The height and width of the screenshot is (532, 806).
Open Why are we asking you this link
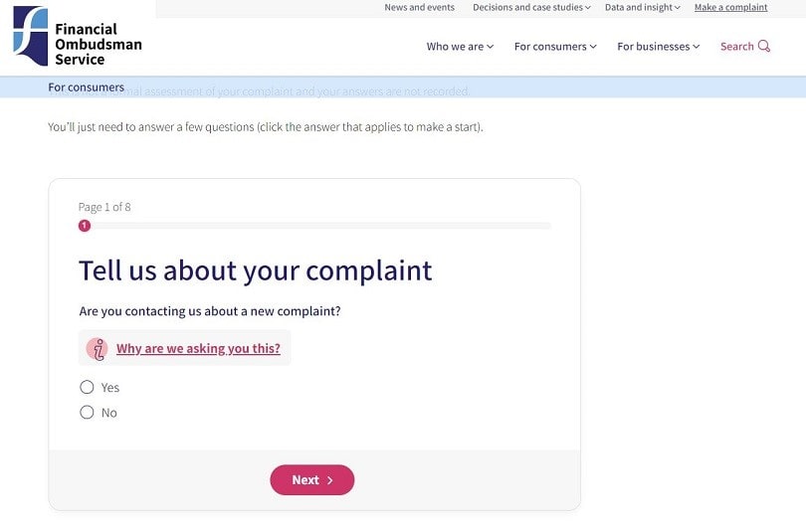click(x=198, y=349)
